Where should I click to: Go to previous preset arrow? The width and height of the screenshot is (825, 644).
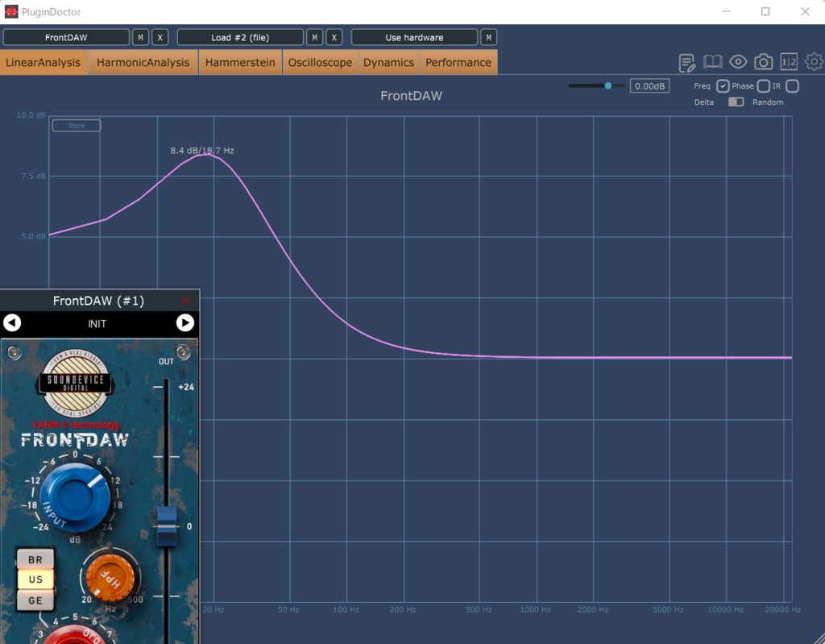[12, 322]
